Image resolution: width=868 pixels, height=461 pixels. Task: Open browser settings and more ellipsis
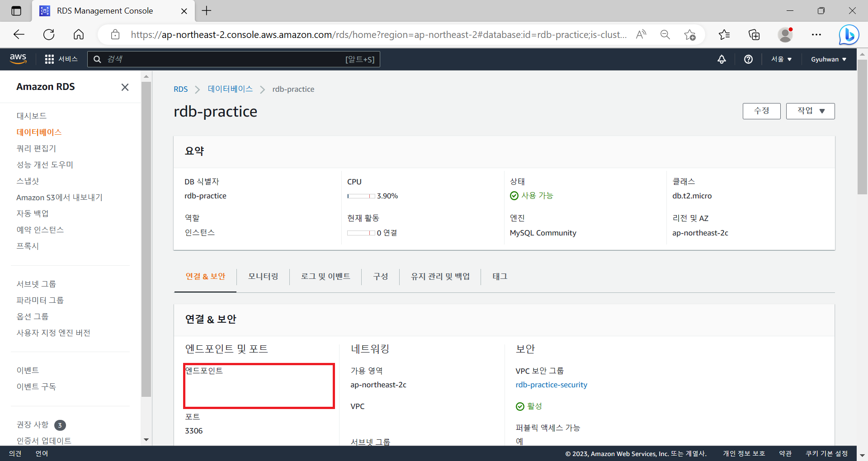(x=816, y=34)
